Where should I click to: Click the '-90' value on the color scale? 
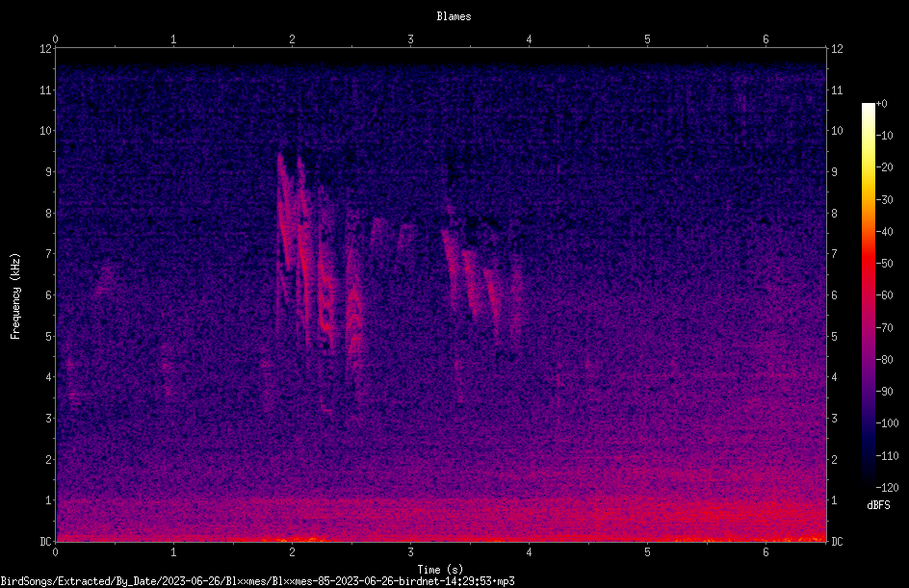pyautogui.click(x=885, y=392)
